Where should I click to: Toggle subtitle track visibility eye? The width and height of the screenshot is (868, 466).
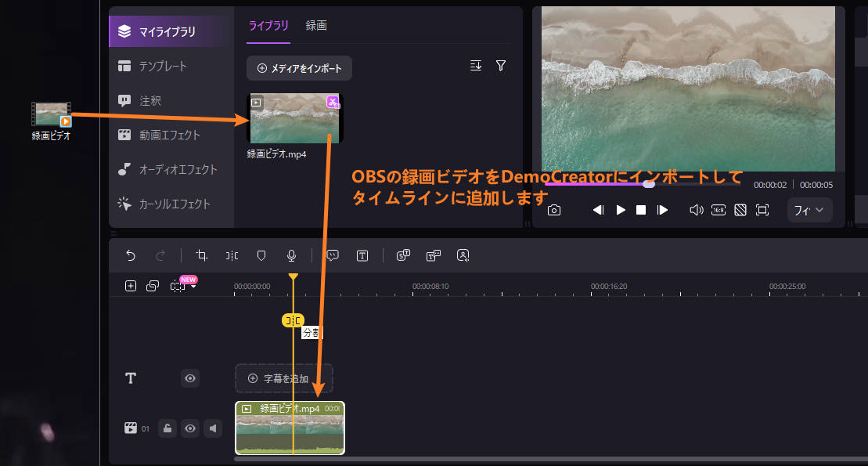point(190,378)
